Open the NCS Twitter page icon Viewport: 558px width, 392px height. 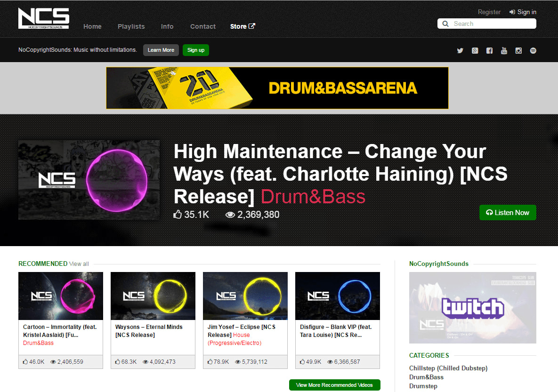click(460, 50)
